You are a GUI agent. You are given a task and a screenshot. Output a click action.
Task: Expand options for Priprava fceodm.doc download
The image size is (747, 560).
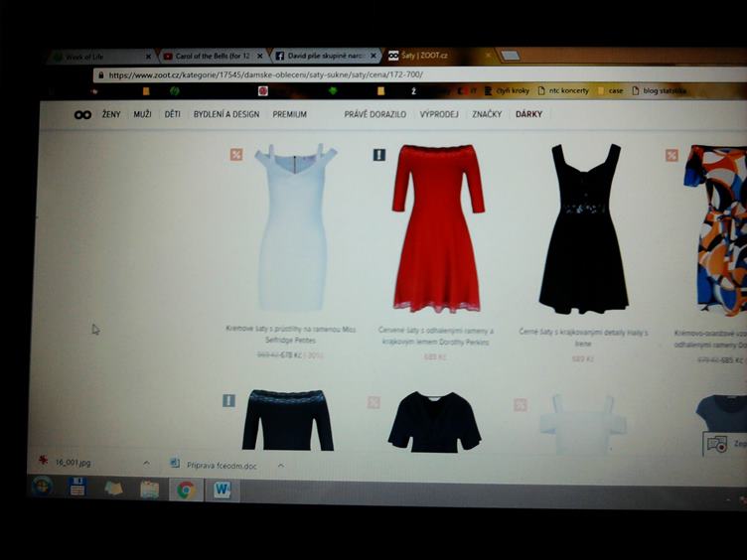tap(280, 464)
